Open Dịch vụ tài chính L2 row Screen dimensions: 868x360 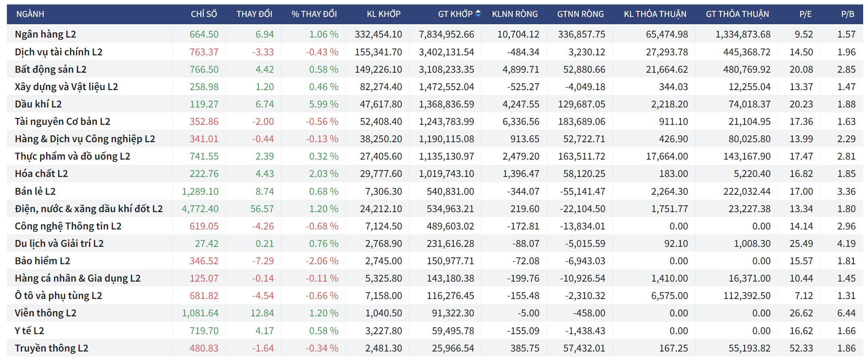59,52
